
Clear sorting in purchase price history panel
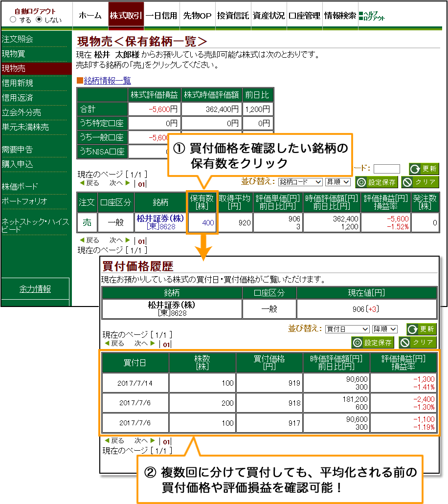tap(417, 342)
